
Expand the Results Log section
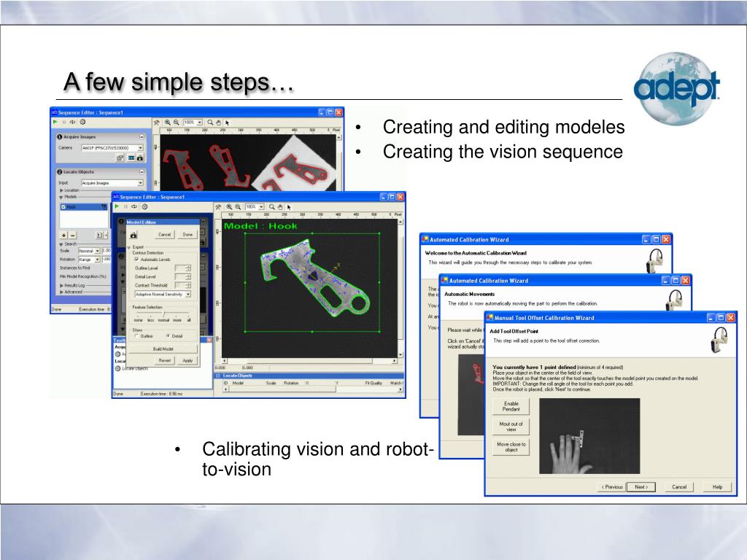(x=61, y=285)
